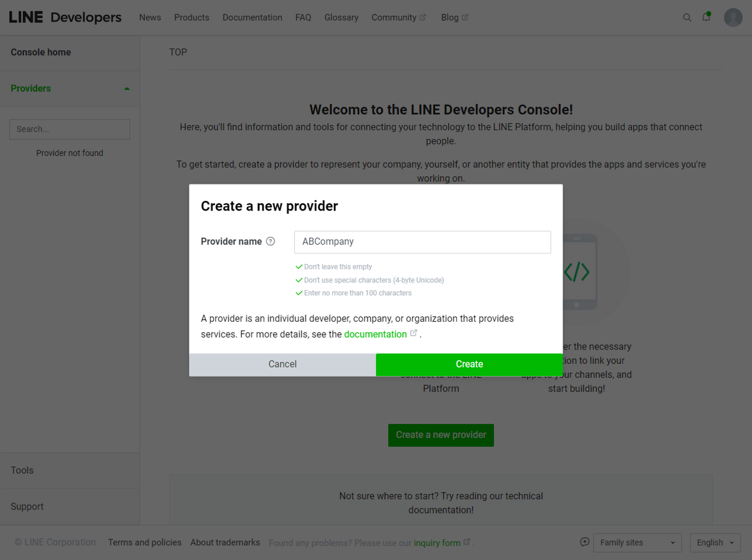This screenshot has width=752, height=560.
Task: Open the Documentation menu item
Action: pos(252,17)
